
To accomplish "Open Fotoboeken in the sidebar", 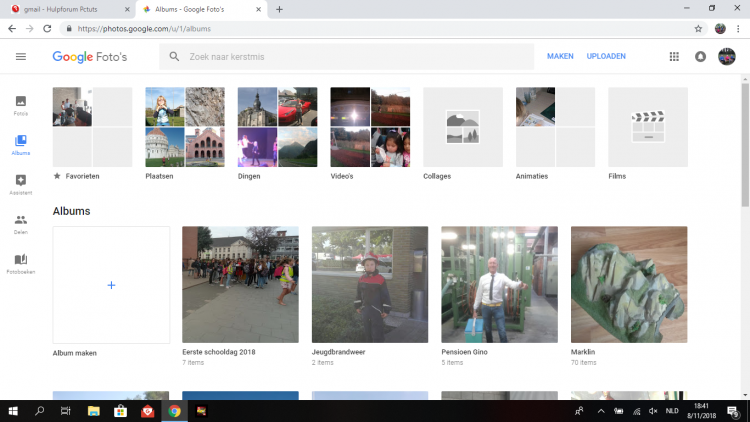I will [x=21, y=263].
